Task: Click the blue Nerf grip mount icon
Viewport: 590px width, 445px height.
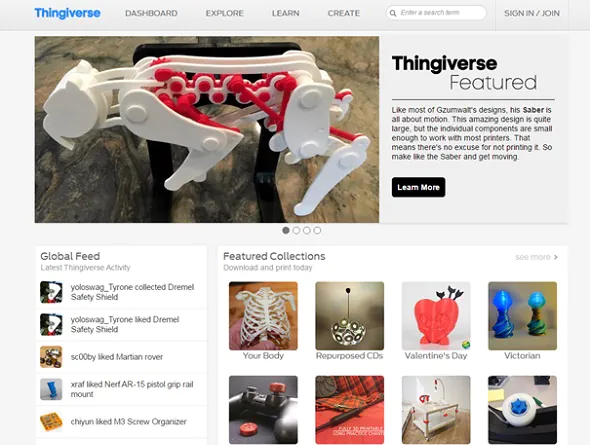Action: click(x=51, y=389)
